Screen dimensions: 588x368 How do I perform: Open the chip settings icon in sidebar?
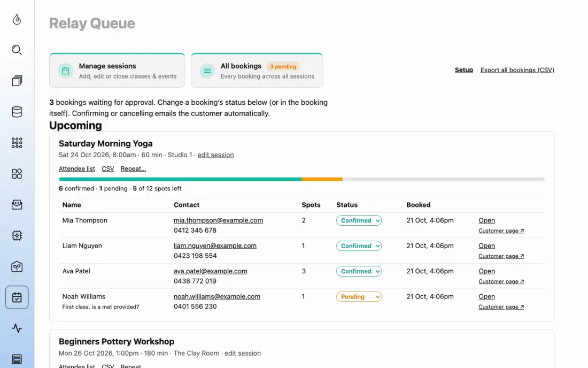click(x=17, y=235)
